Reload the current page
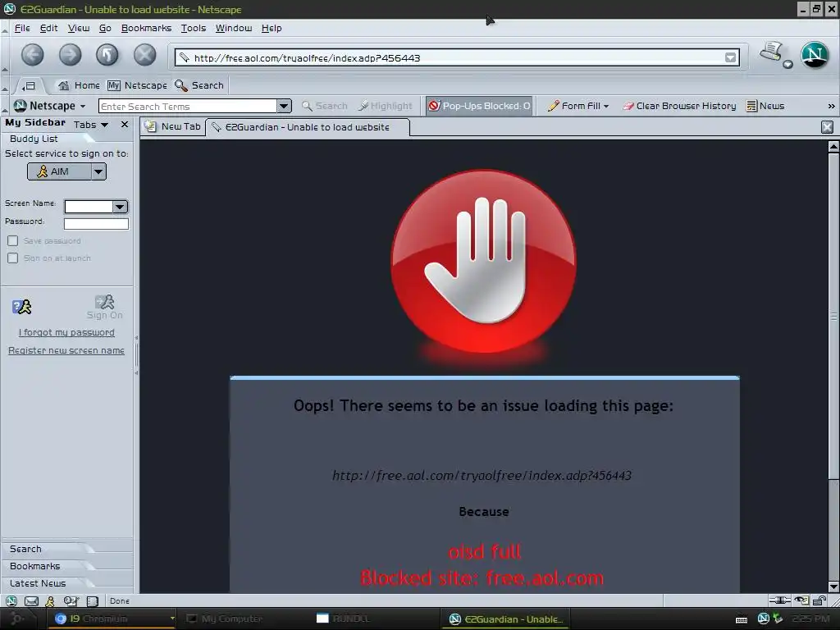 (x=107, y=55)
